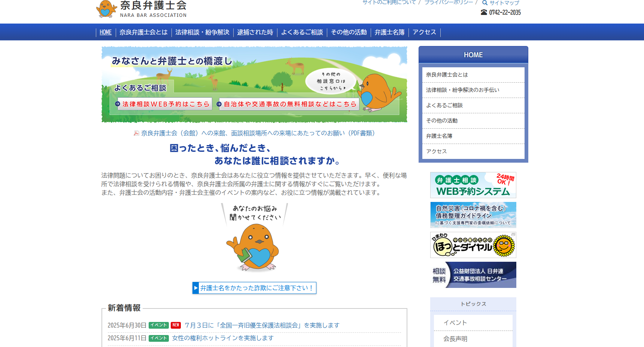Open the 全国一斉旧優生保護法相談会 news link
The width and height of the screenshot is (644, 347).
click(262, 325)
